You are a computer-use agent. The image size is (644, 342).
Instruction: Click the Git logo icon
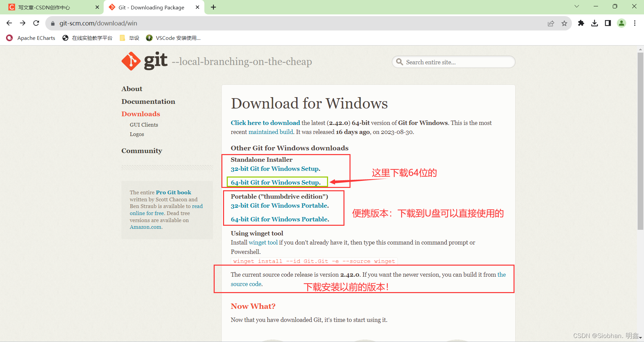pos(131,61)
